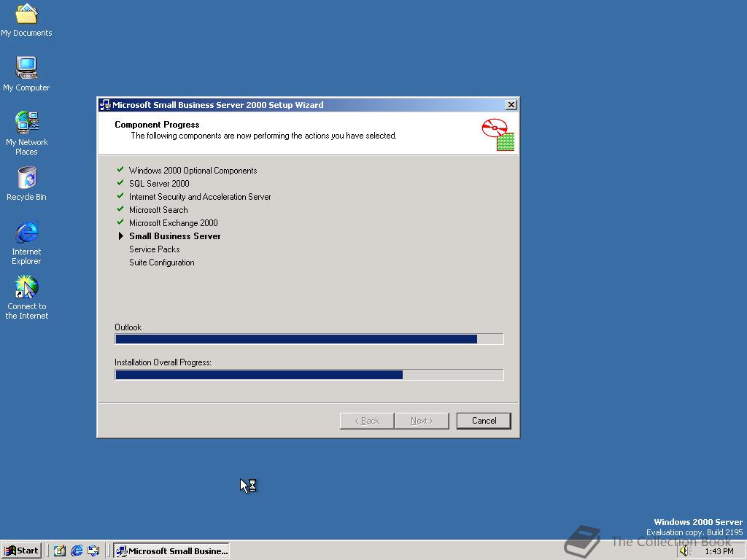Click the Service Packs list entry
Image resolution: width=747 pixels, height=560 pixels.
(155, 249)
